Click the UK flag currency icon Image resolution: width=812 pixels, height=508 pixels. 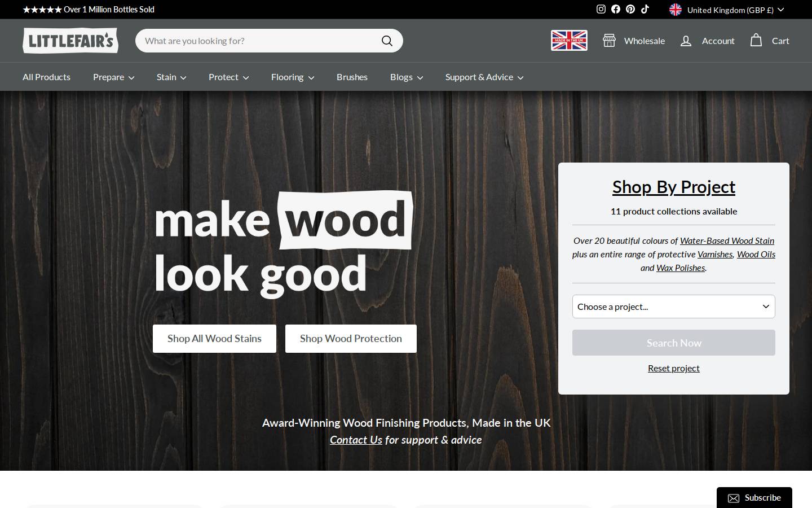pyautogui.click(x=676, y=10)
